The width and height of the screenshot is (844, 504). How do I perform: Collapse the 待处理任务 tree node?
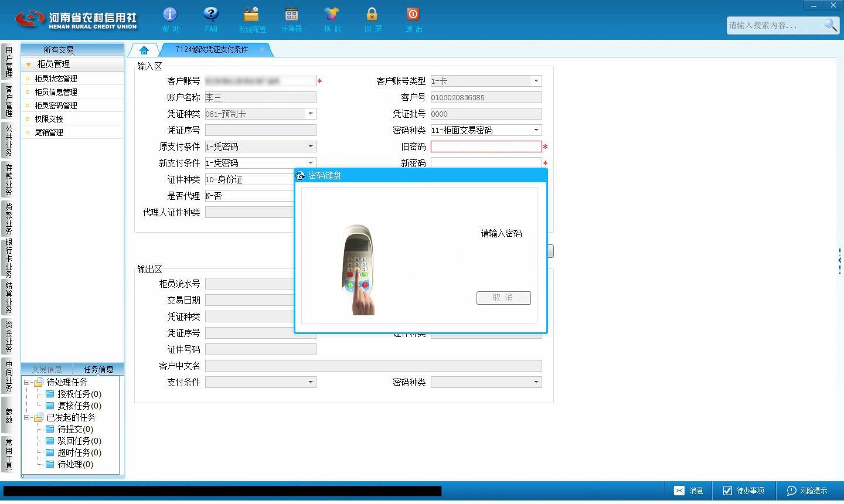pyautogui.click(x=26, y=382)
